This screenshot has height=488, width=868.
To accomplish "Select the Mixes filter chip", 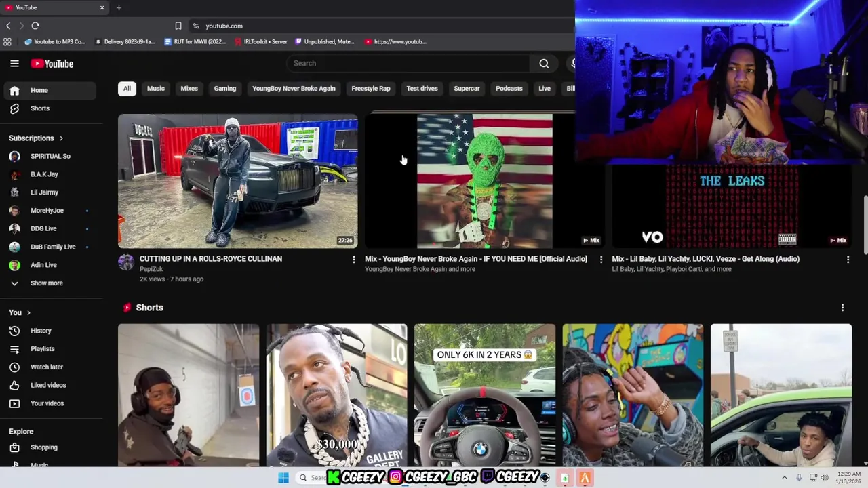I will [189, 89].
